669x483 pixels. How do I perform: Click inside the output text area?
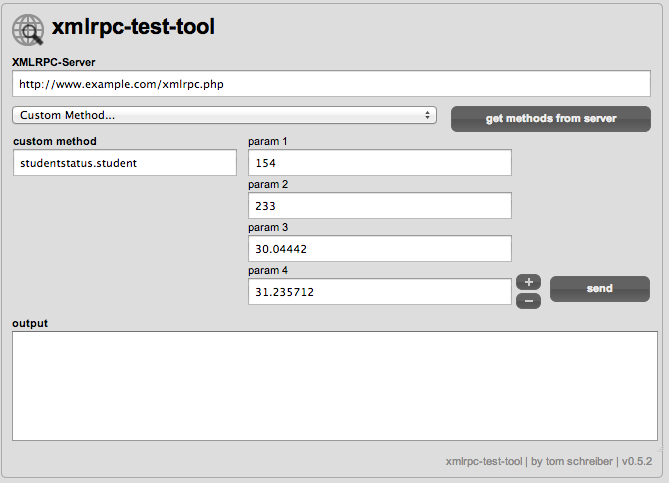335,386
